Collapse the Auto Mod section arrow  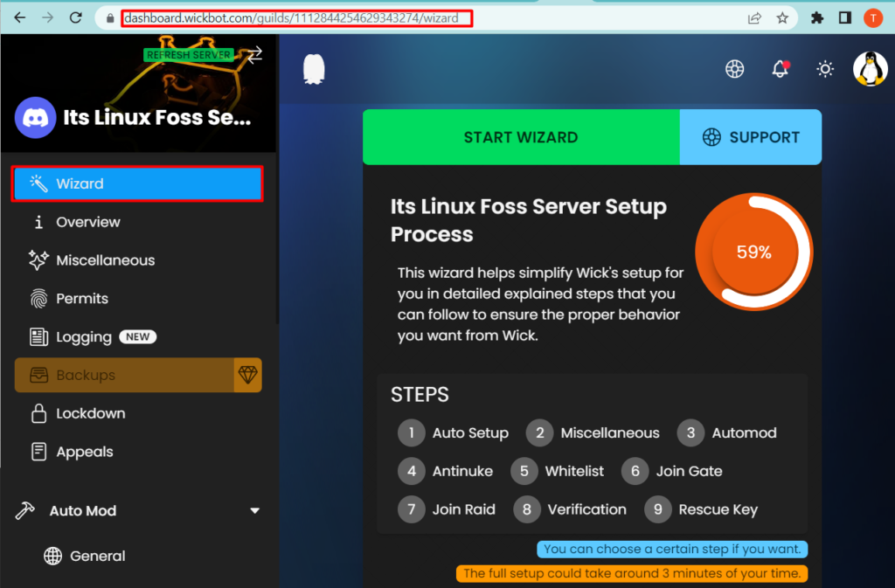tap(254, 510)
